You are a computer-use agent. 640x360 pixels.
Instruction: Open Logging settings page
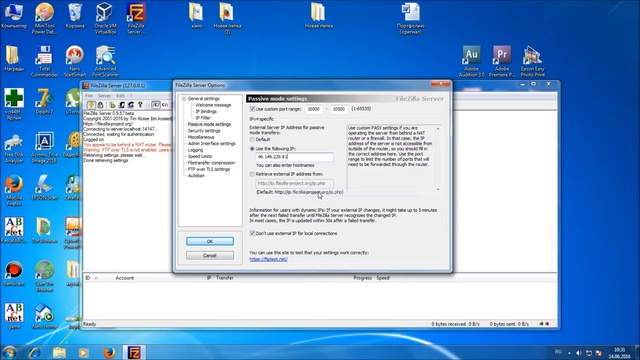click(x=195, y=150)
